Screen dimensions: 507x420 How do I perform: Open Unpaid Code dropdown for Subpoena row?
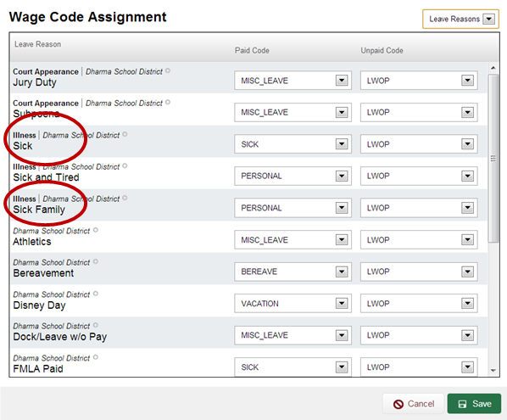(x=419, y=112)
